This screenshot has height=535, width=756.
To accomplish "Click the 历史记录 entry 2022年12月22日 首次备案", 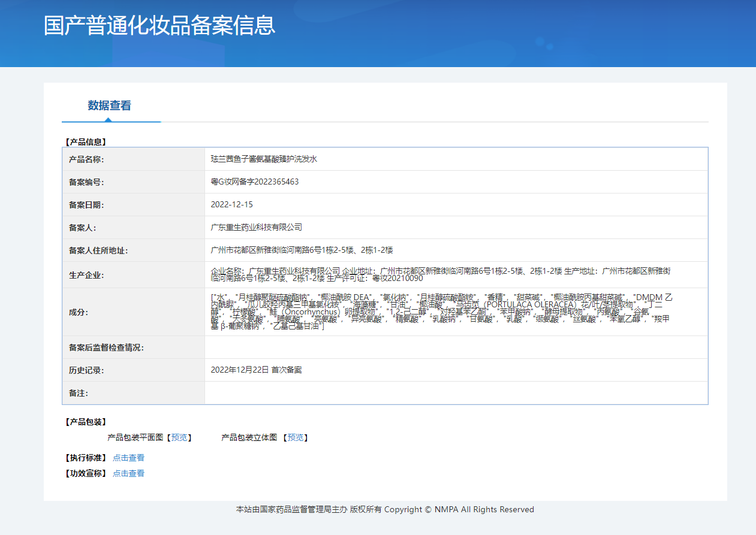I will point(256,370).
